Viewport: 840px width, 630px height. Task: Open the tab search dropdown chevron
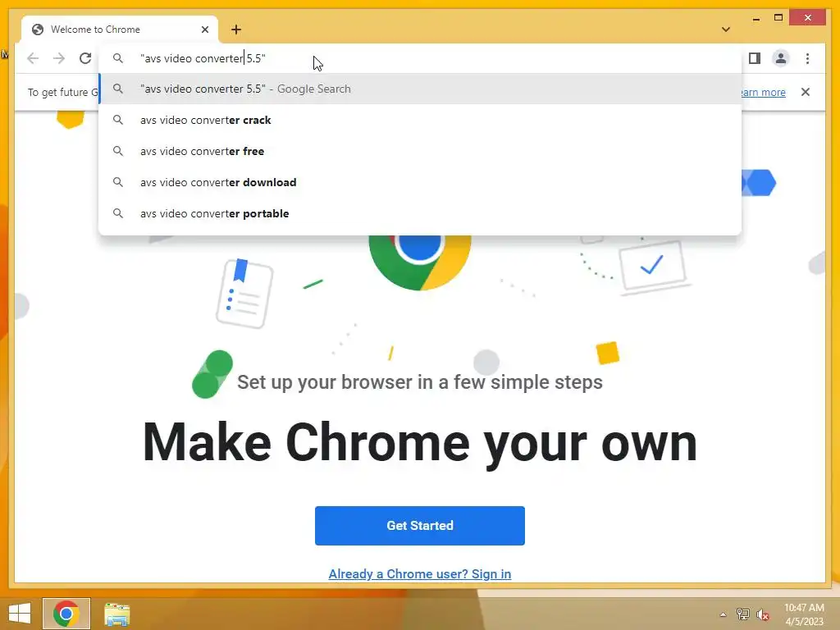click(x=726, y=30)
